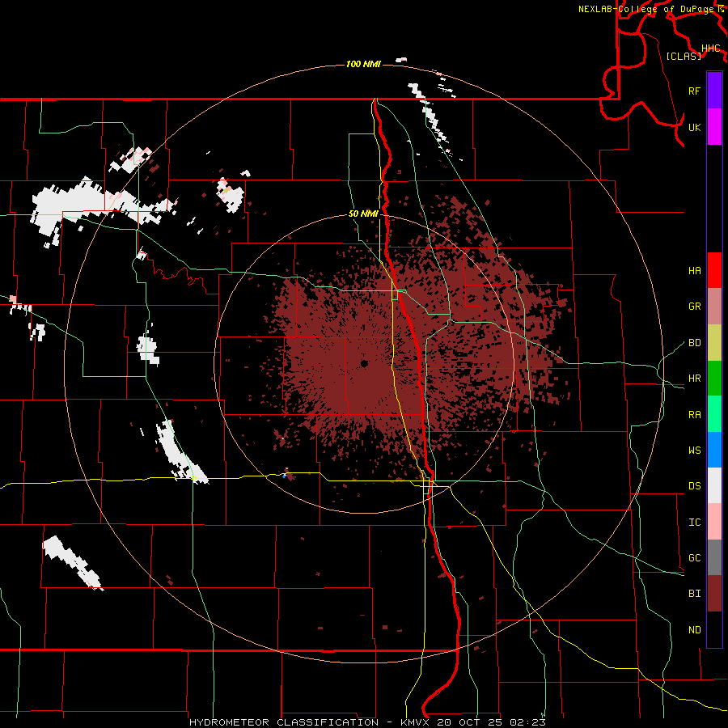Click the NEXLAB-College of DuPage text
Screen dimensions: 728x728
647,9
